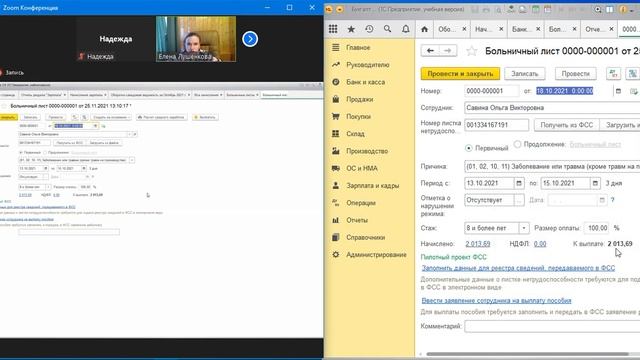Click the info icon in the 1C title bar

[x=622, y=9]
